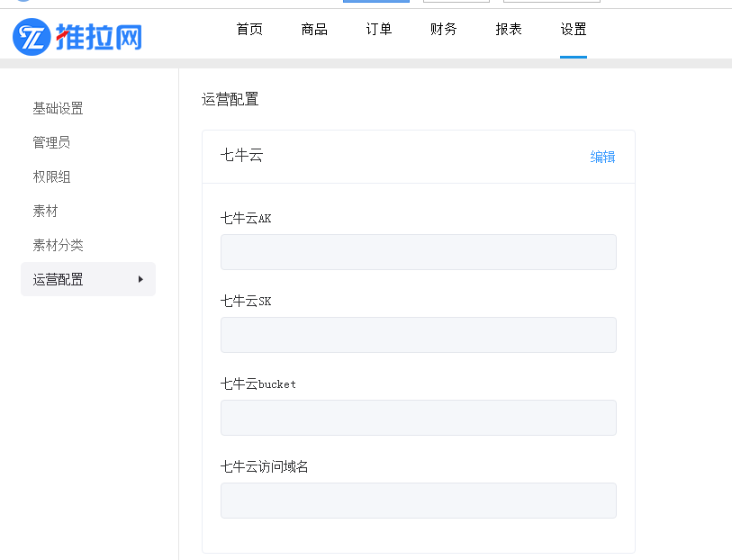Image resolution: width=732 pixels, height=560 pixels.
Task: Select the 报表 tab
Action: point(509,30)
